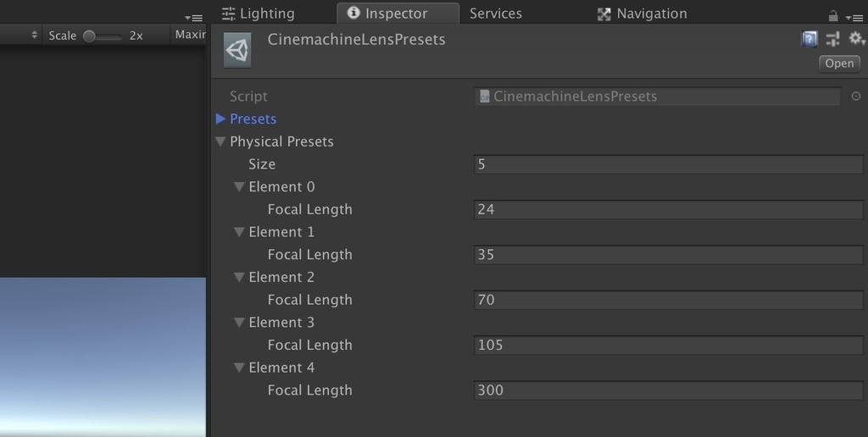Viewport: 868px width, 437px height.
Task: Click Element 1 Focal Length field 35
Action: tap(668, 254)
